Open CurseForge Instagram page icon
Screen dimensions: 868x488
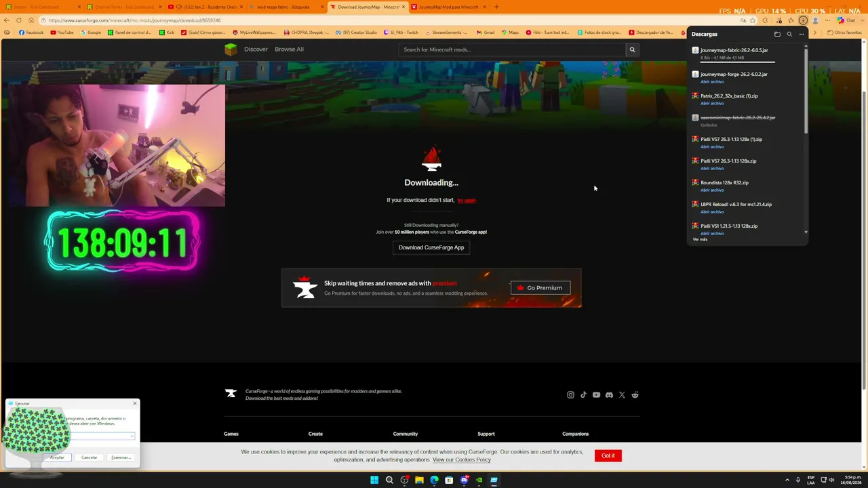point(570,395)
